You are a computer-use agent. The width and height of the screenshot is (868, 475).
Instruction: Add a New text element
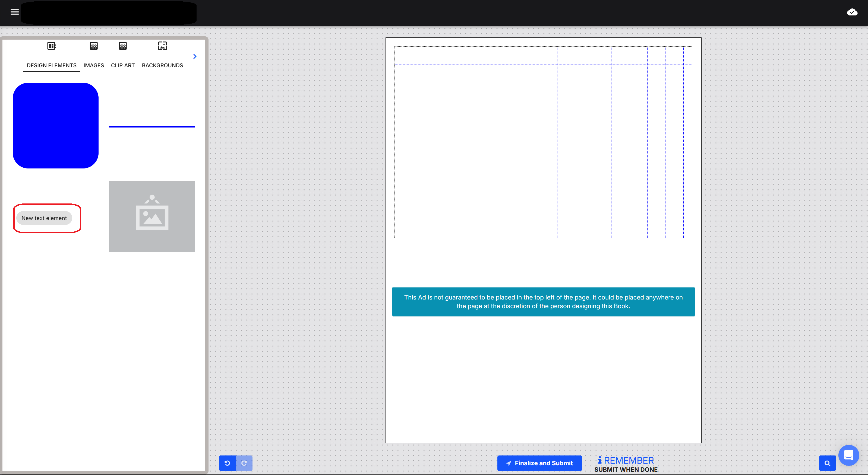pos(44,218)
